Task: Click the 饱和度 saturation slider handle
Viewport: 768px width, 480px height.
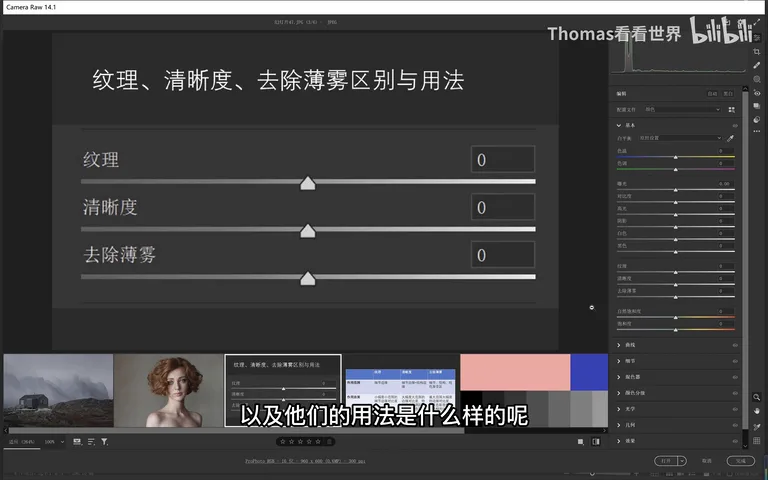Action: 675,330
